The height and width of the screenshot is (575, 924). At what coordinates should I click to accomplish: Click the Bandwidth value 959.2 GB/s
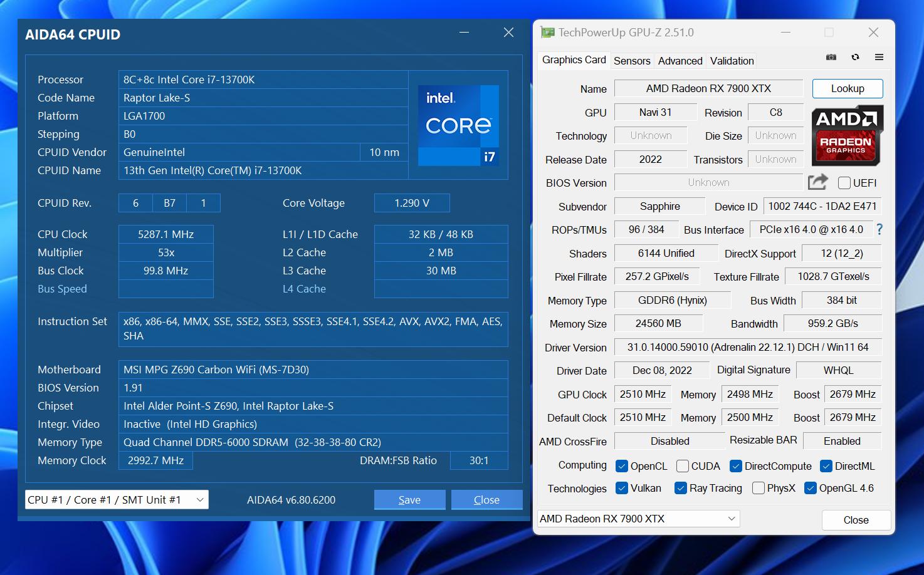pyautogui.click(x=832, y=323)
